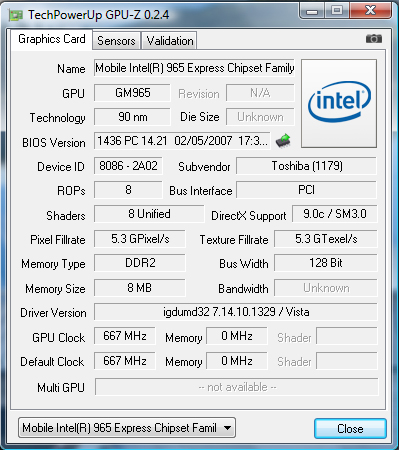Click the PCI bus interface field

pos(307,190)
